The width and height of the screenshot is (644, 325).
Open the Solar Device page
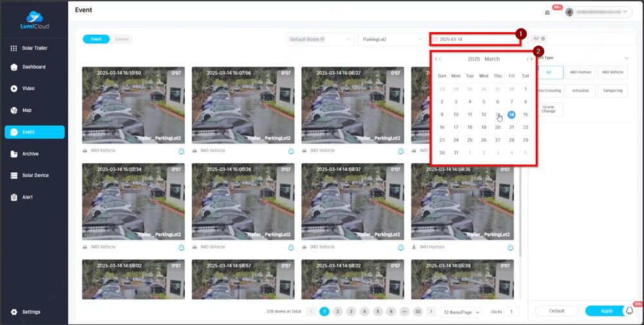(35, 175)
